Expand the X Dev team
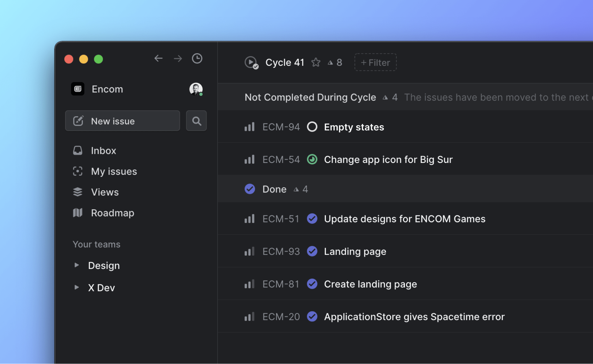Image resolution: width=593 pixels, height=364 pixels. click(x=77, y=287)
